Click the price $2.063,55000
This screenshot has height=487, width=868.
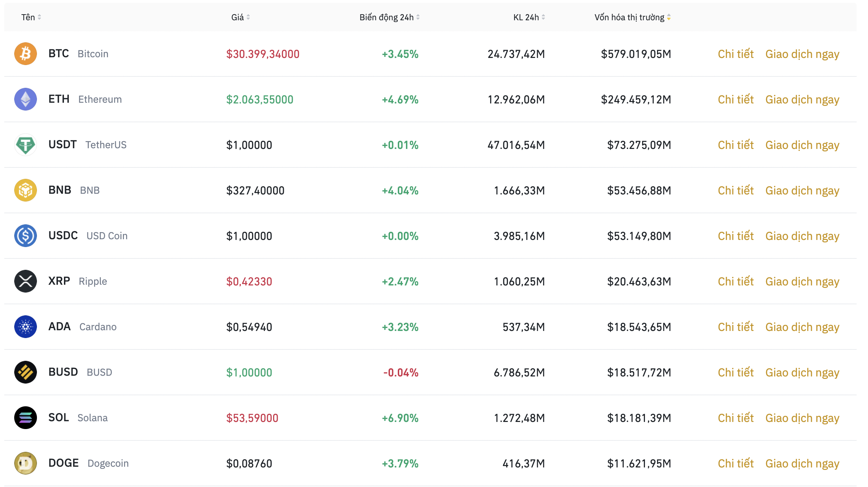click(x=260, y=100)
